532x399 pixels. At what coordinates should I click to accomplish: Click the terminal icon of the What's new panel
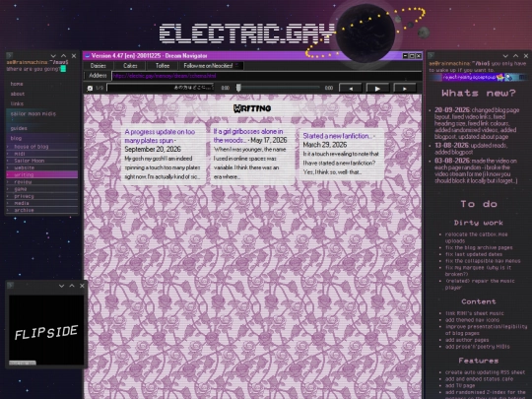point(432,55)
